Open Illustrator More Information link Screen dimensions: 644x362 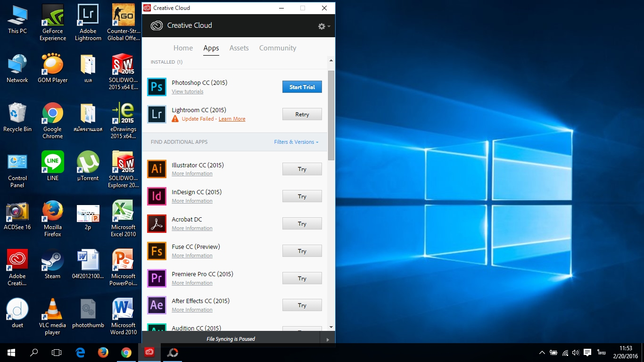click(x=192, y=173)
